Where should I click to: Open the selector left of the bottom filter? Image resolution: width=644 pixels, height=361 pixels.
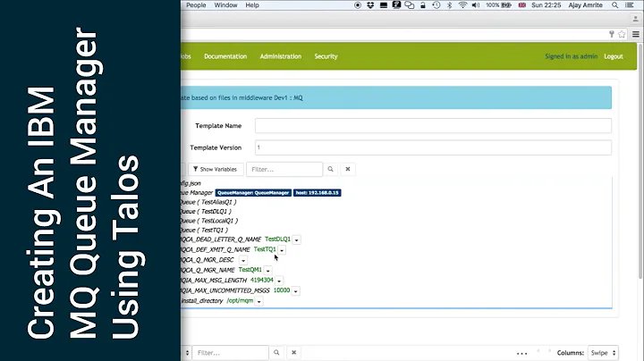pyautogui.click(x=187, y=353)
